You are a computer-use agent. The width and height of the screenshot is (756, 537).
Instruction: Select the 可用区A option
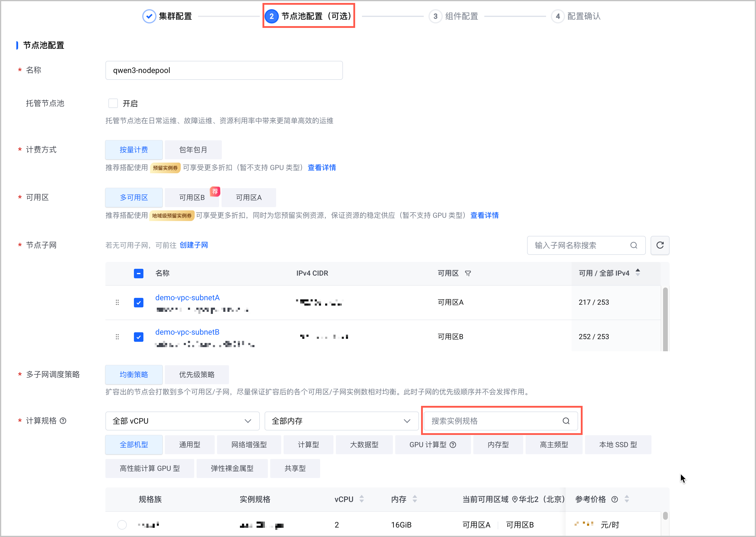click(249, 197)
